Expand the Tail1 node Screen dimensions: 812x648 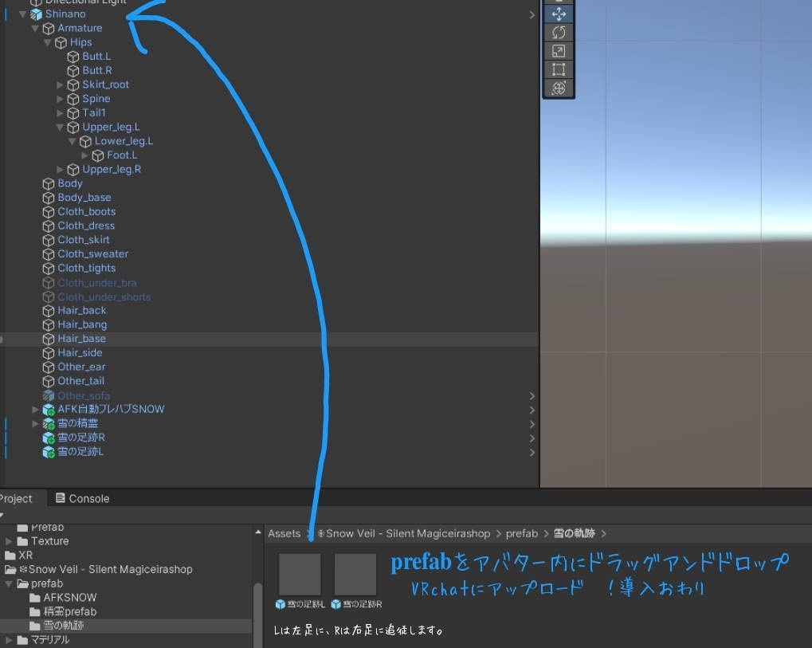pyautogui.click(x=60, y=113)
